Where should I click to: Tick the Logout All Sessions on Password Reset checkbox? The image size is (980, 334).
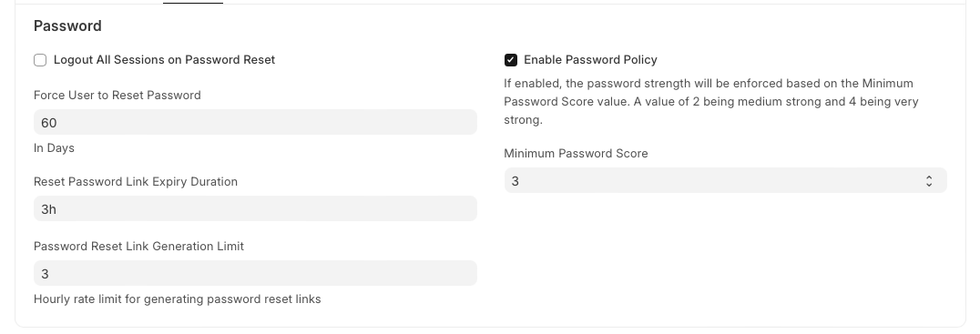pos(40,60)
